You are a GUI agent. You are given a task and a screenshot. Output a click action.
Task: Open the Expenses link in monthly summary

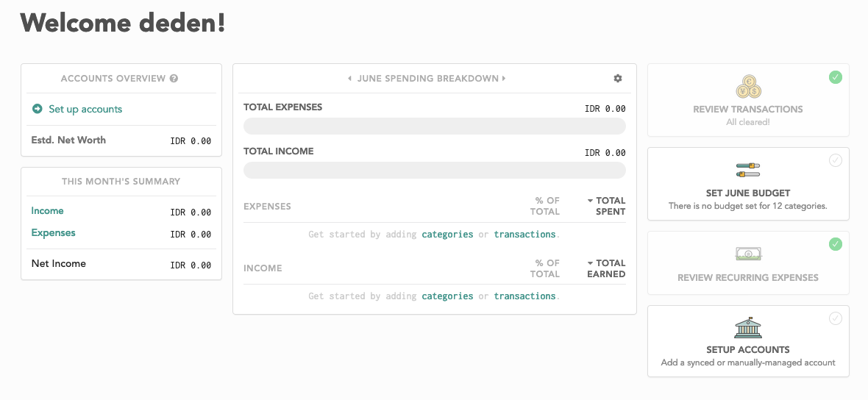click(x=53, y=233)
